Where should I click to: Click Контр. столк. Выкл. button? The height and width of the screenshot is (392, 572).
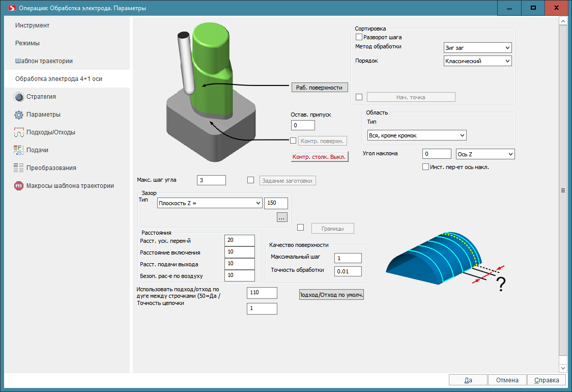click(319, 157)
